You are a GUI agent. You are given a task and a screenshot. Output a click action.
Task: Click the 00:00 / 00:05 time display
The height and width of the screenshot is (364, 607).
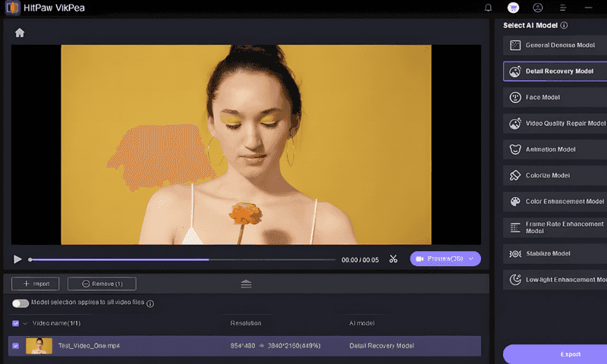coord(360,260)
